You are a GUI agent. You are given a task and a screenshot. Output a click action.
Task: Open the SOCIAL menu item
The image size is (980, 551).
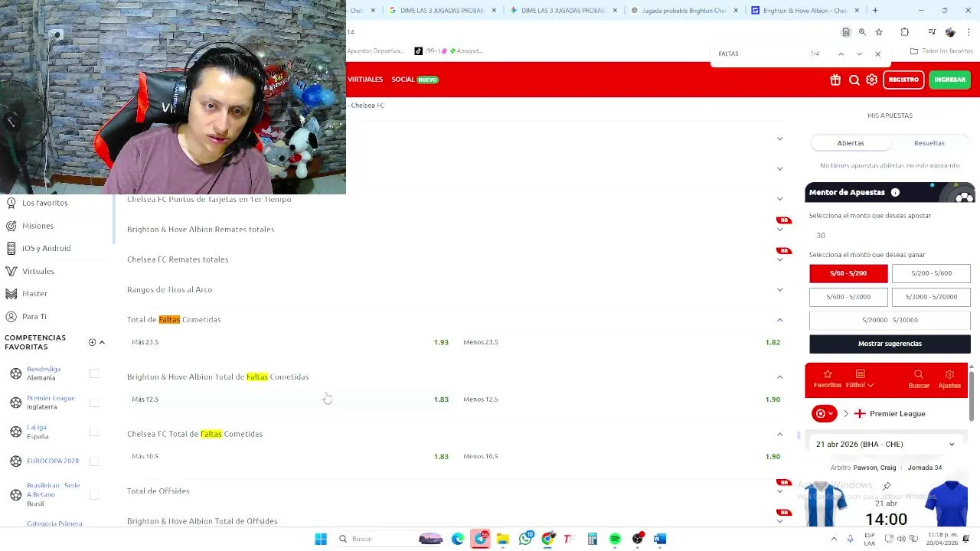(x=414, y=80)
